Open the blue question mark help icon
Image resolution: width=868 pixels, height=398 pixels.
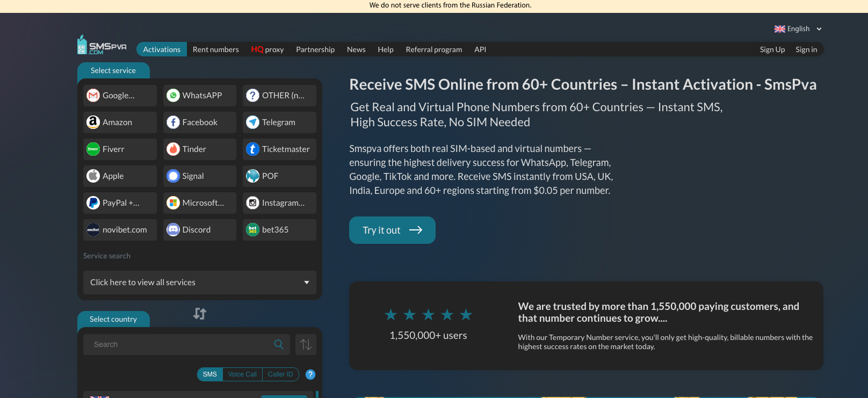[310, 374]
